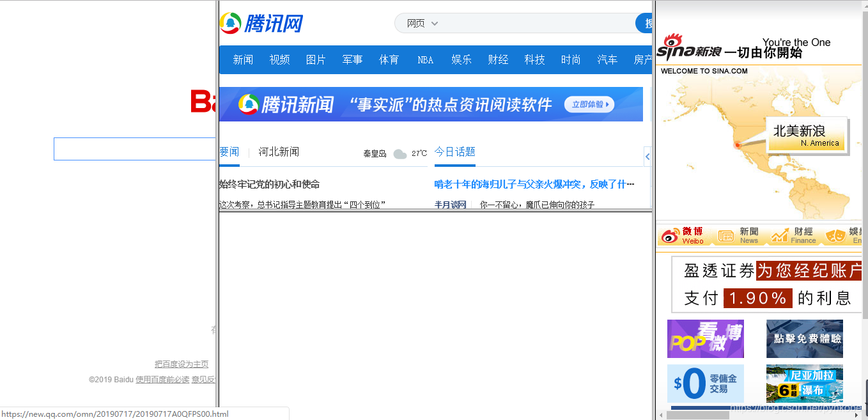868x420 pixels.
Task: Open headline 啃老十年的海归儿子与父亲火爆冲突
Action: pos(534,184)
